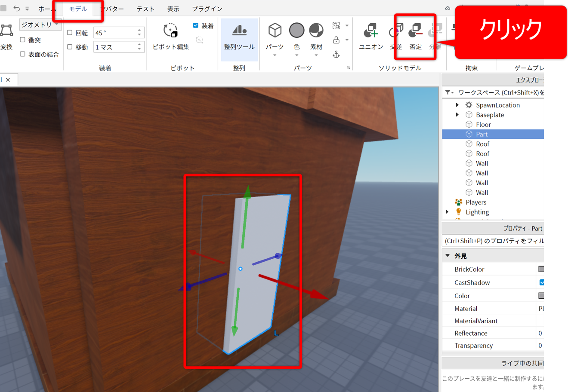Click the Edit Pivot (ピボット編集) icon

[171, 31]
